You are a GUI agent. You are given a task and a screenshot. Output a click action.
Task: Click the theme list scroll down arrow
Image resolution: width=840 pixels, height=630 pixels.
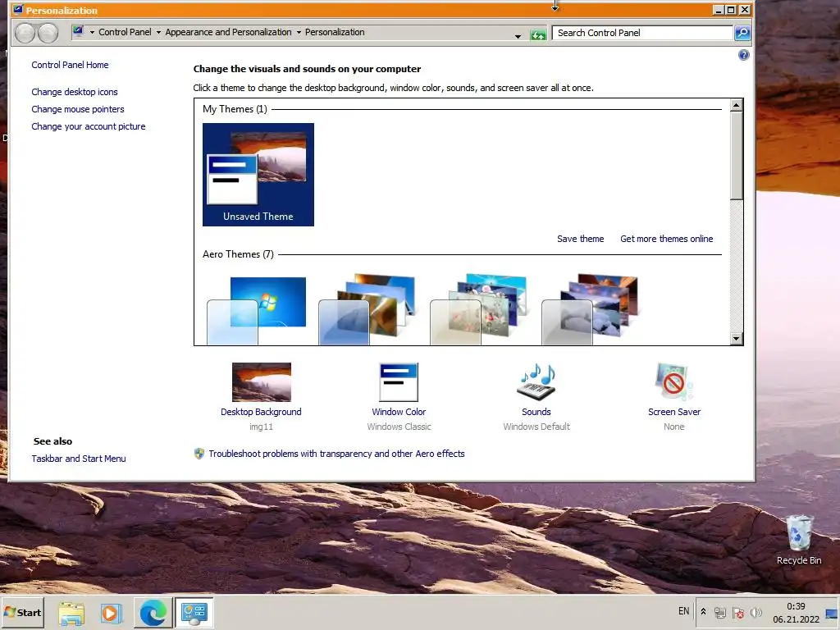coord(736,338)
